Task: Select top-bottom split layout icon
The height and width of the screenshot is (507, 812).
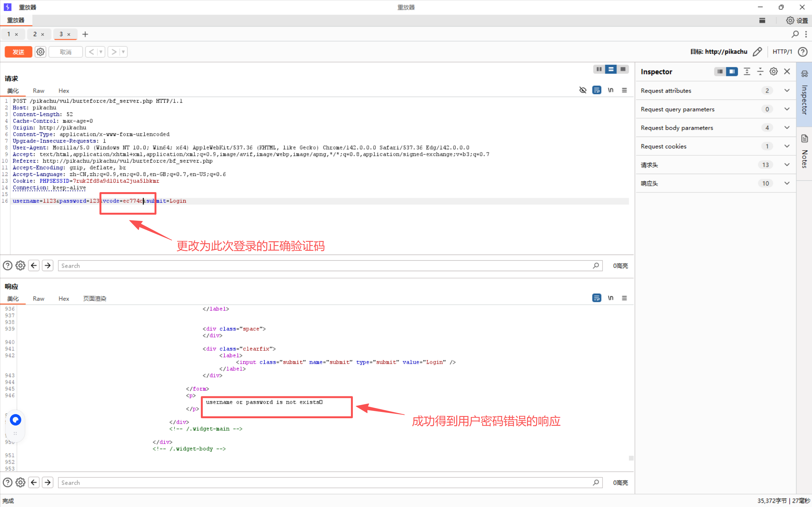Action: click(x=611, y=69)
